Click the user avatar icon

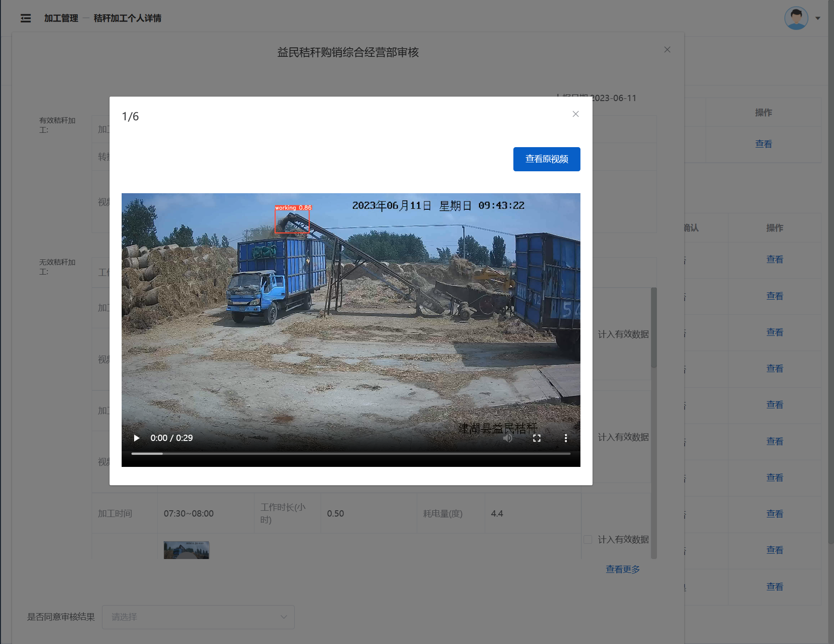pyautogui.click(x=796, y=18)
